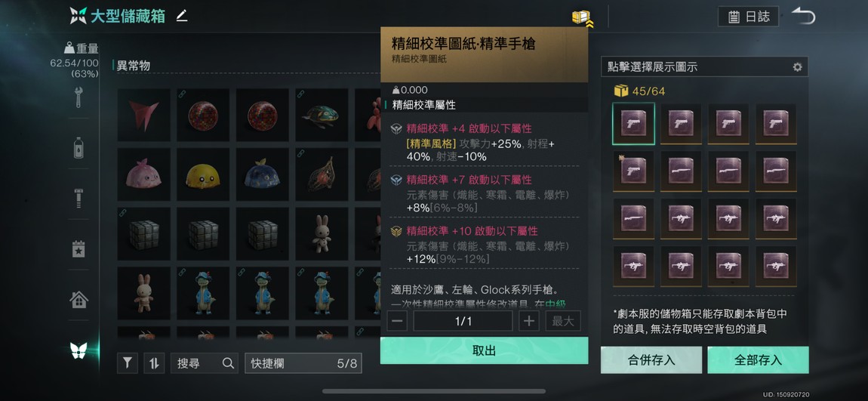Click the yellow storage box upgrade icon

[x=582, y=17]
